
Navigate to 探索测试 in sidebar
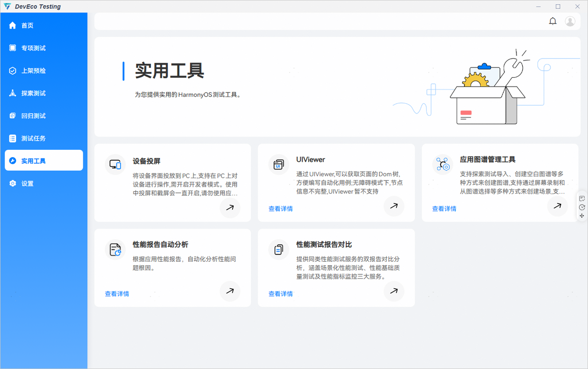coord(33,93)
